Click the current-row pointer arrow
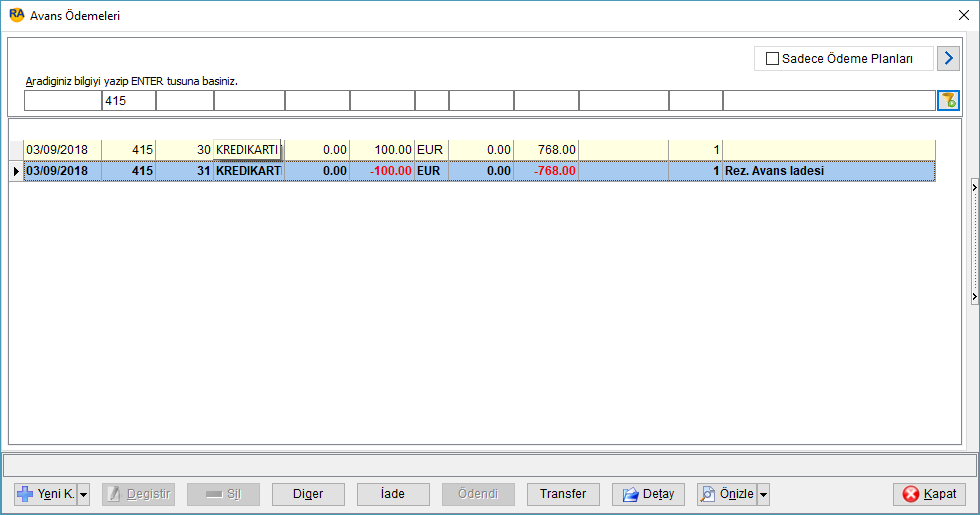Image resolution: width=980 pixels, height=515 pixels. coord(16,171)
